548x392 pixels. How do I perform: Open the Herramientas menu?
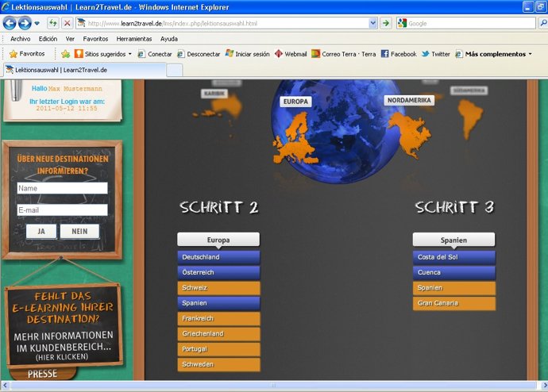tap(134, 38)
